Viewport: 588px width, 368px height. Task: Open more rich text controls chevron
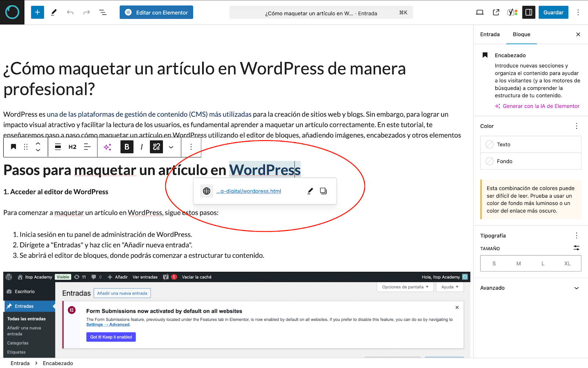pyautogui.click(x=171, y=147)
